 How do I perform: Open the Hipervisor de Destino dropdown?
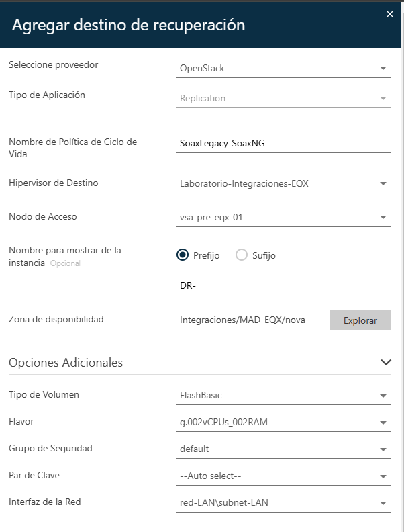click(283, 183)
